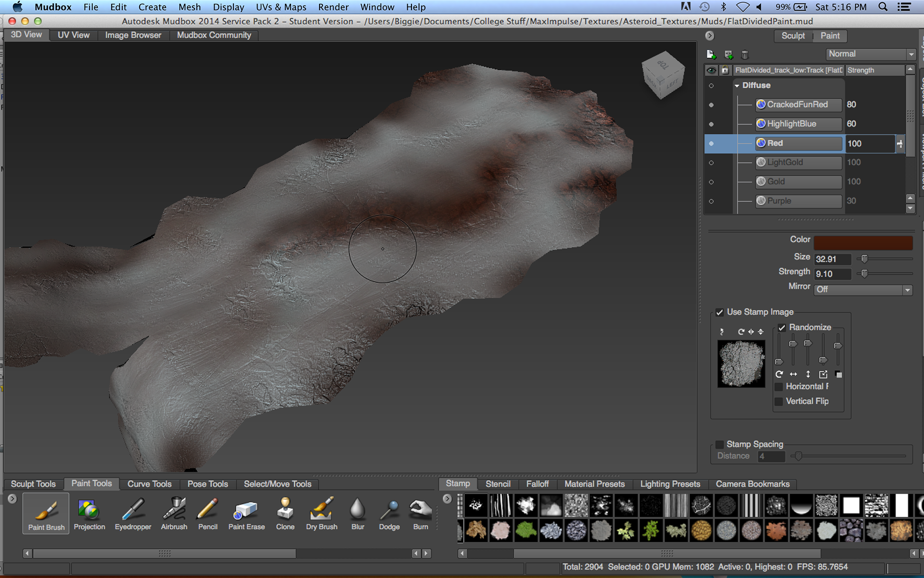Select the Paint Brush tool
The image size is (924, 578).
point(46,513)
